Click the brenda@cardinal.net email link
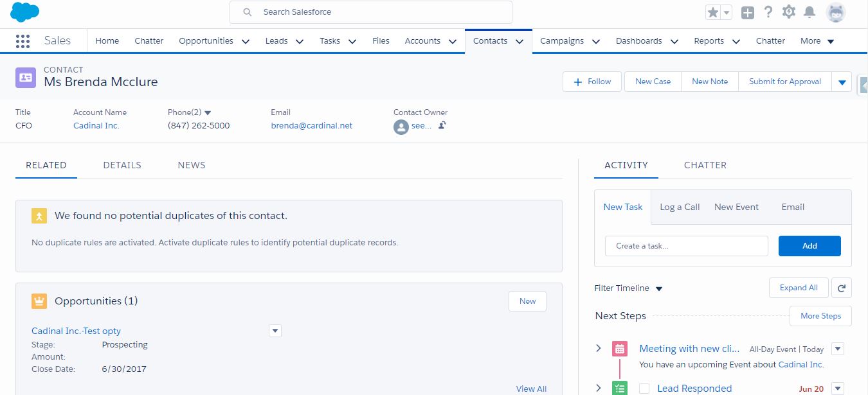This screenshot has width=868, height=395. (x=312, y=126)
